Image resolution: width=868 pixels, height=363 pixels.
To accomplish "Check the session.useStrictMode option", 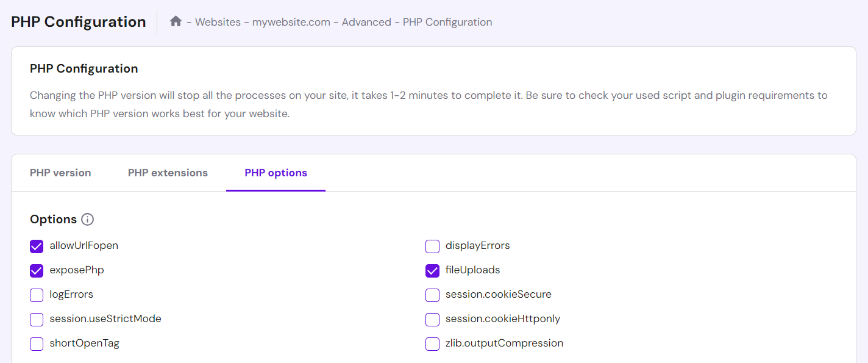I will click(x=37, y=319).
